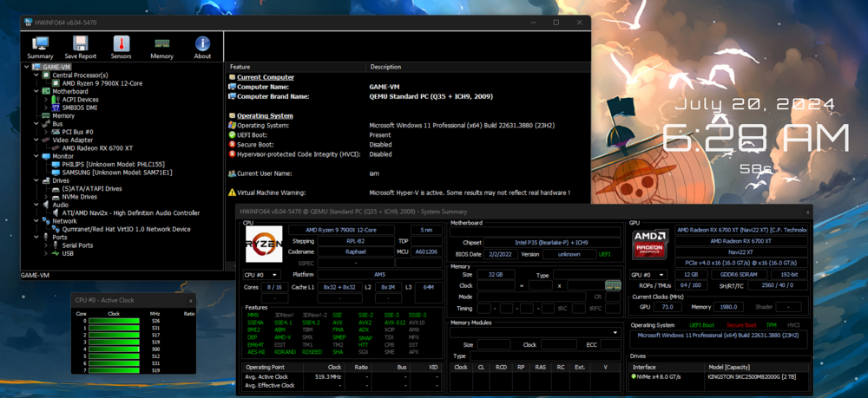This screenshot has width=868, height=398.
Task: Collapse the Video Adapter tree node
Action: point(36,140)
